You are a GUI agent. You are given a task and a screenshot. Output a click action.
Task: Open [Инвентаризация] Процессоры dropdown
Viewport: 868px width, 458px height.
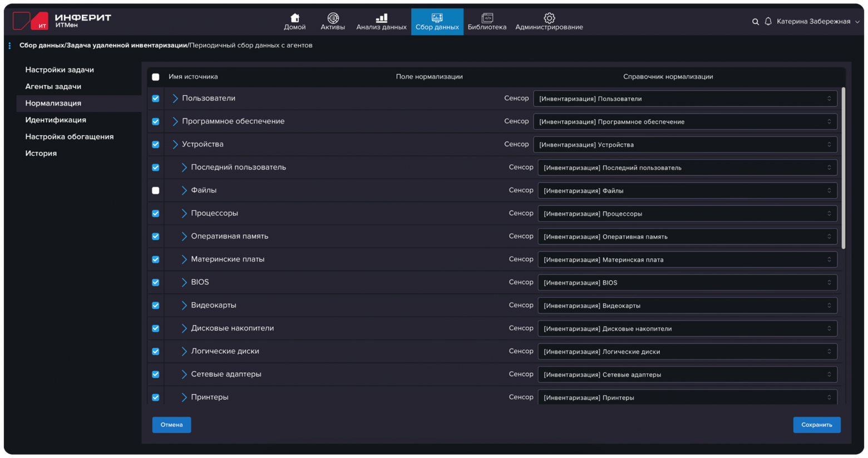point(688,214)
